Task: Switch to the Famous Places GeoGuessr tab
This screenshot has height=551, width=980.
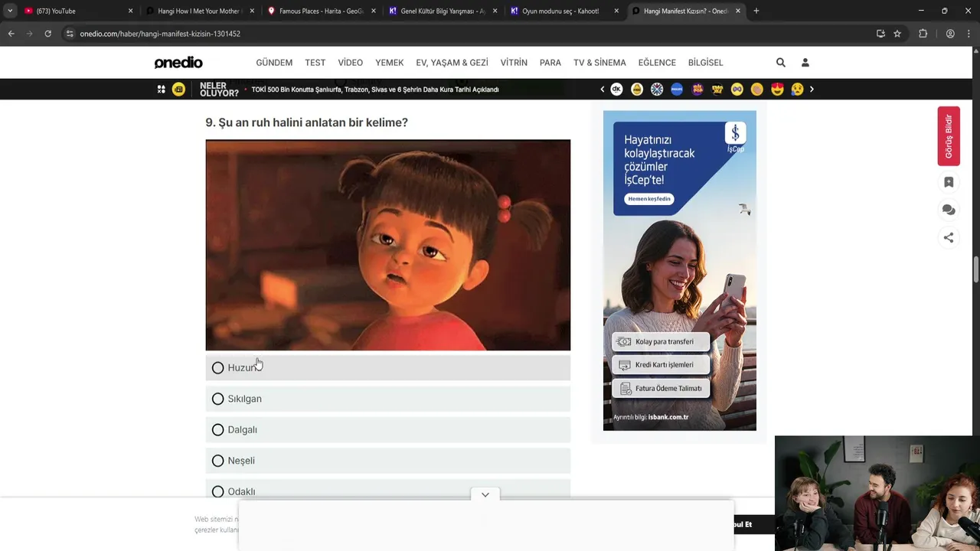Action: tap(322, 11)
